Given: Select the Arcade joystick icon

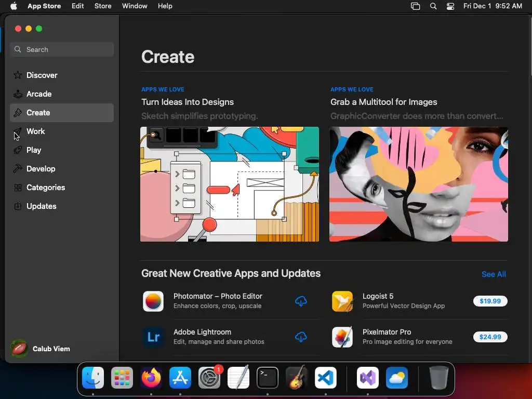Looking at the screenshot, I should (18, 94).
